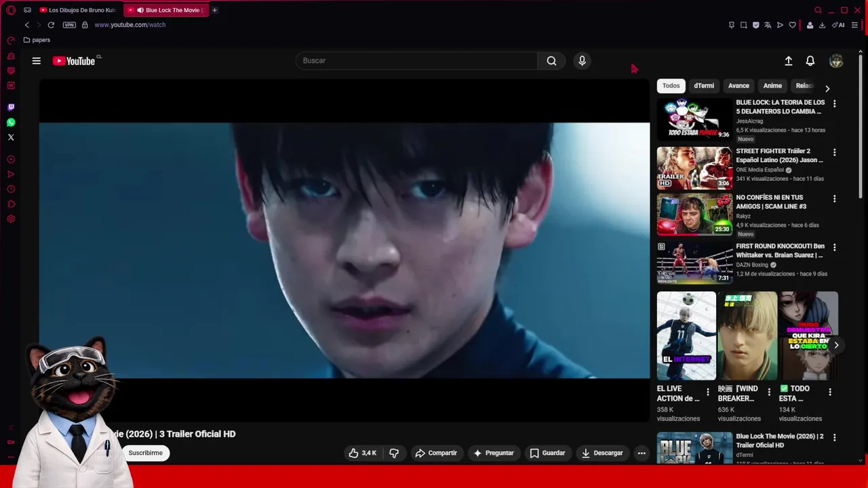
Task: Click the Preguntar AI button
Action: coord(494,453)
